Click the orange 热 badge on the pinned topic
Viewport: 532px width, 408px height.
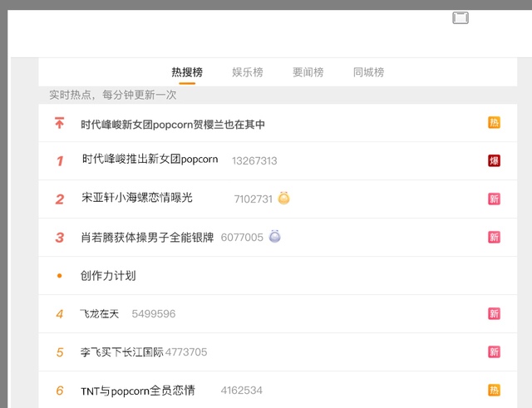(494, 122)
